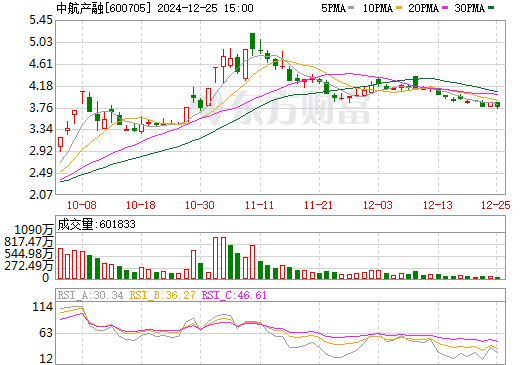
Task: Click the 12-25 date label
Action: [x=496, y=205]
